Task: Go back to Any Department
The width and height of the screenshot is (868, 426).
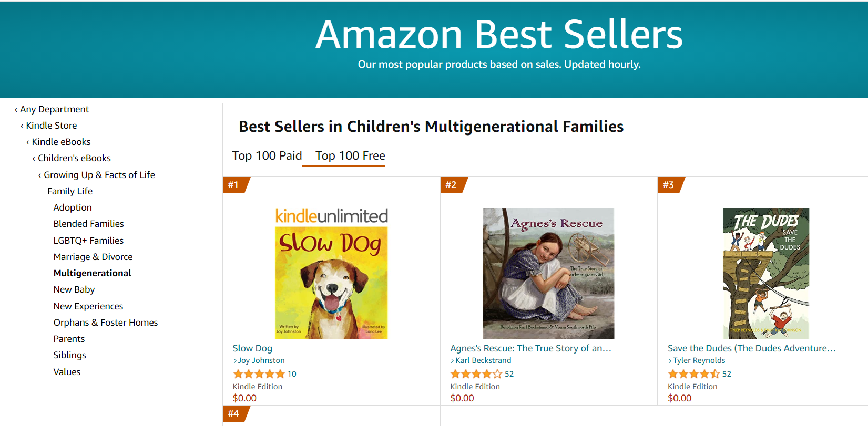Action: point(54,109)
